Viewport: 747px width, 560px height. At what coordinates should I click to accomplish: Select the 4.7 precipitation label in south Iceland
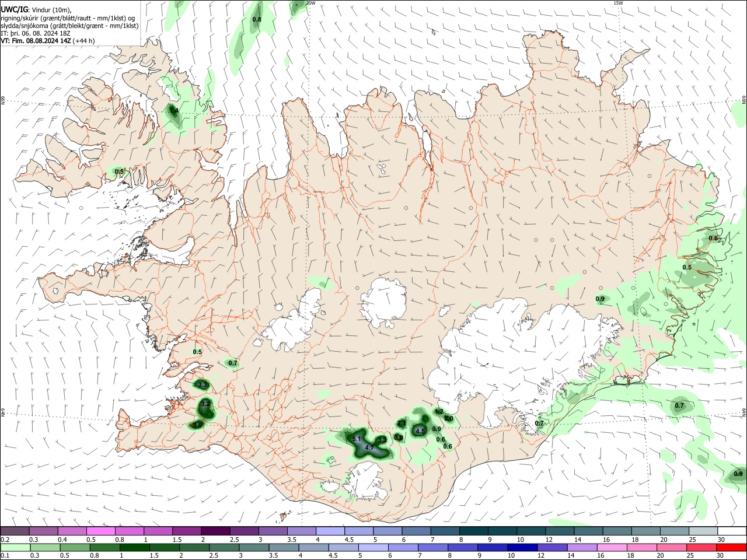369,447
